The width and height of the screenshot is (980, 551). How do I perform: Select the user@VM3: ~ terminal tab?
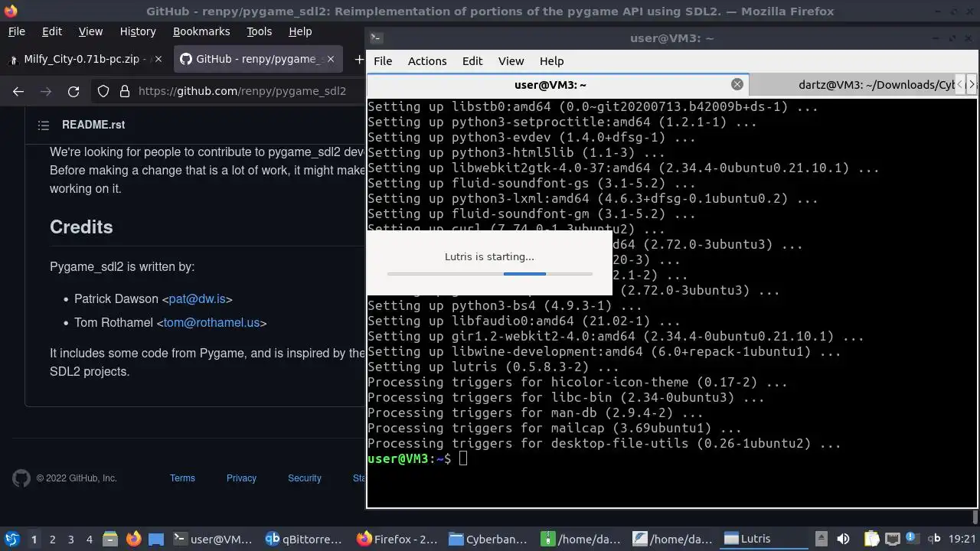point(550,85)
